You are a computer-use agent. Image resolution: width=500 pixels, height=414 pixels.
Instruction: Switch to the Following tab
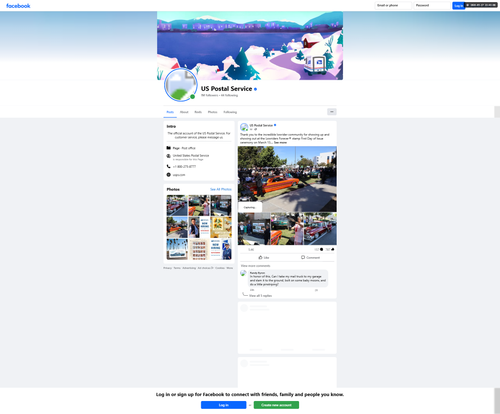(230, 112)
